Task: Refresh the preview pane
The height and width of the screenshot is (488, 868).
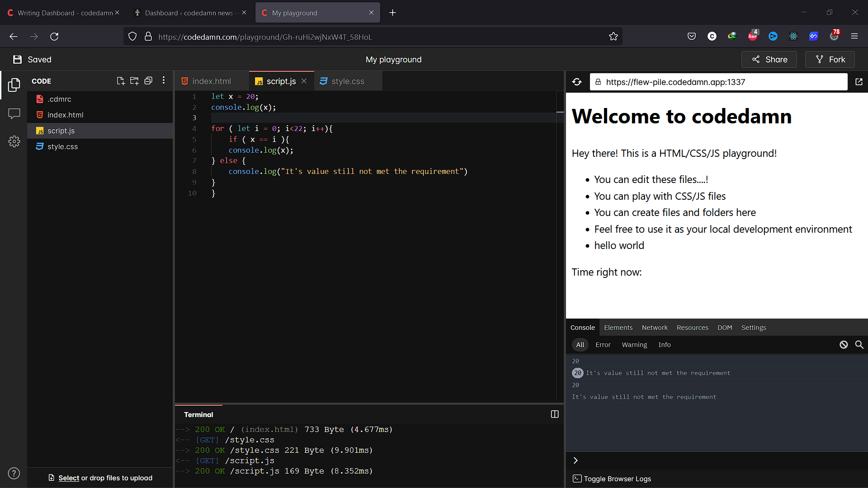Action: pyautogui.click(x=577, y=82)
